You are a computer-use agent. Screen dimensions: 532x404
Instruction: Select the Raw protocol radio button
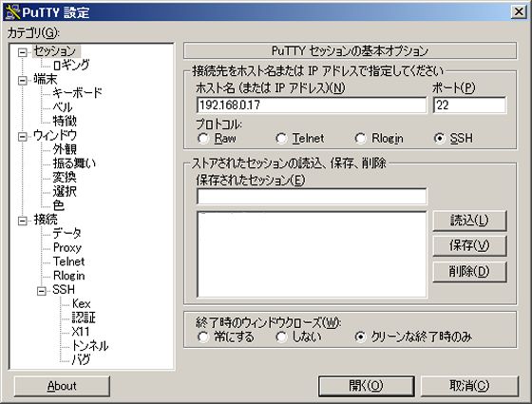coord(203,138)
